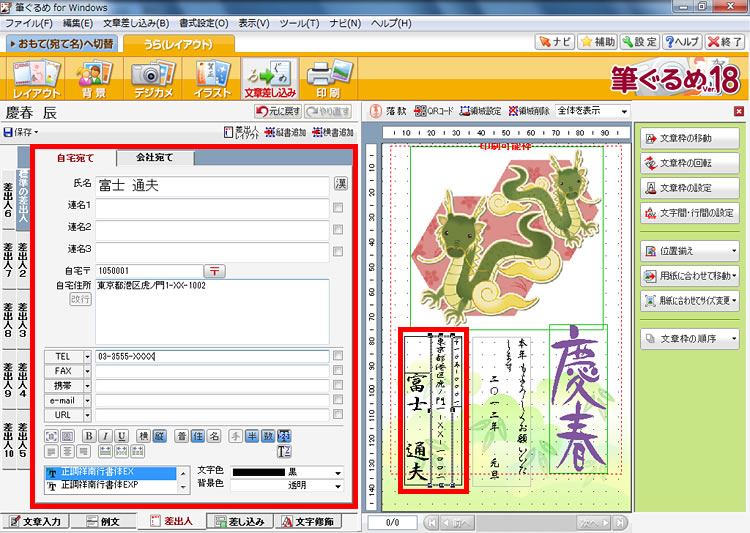Viewport: 750px width, 533px height.
Task: Insert a QRコード
Action: point(433,111)
